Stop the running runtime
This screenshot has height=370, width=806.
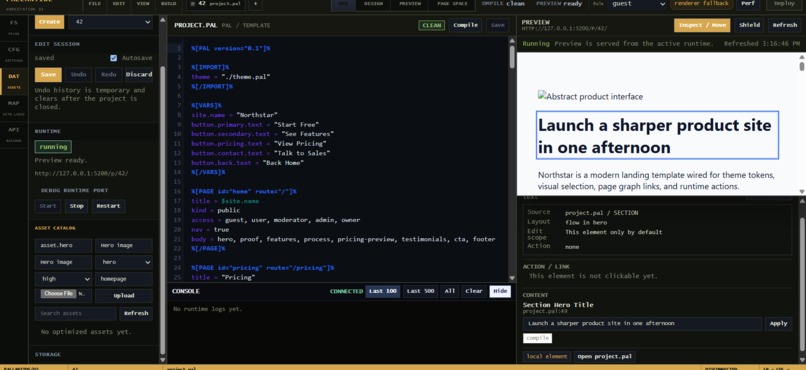76,206
